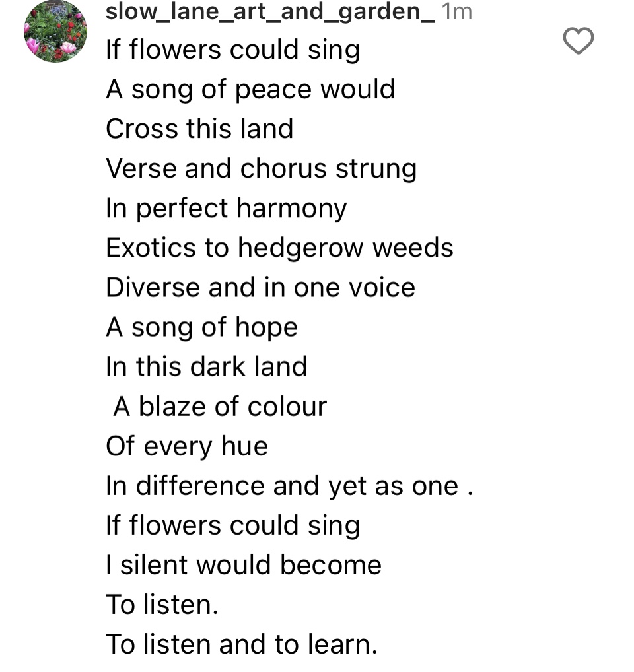Click the second 'If flowers could sing' line
The width and height of the screenshot is (634, 672).
pos(232,525)
